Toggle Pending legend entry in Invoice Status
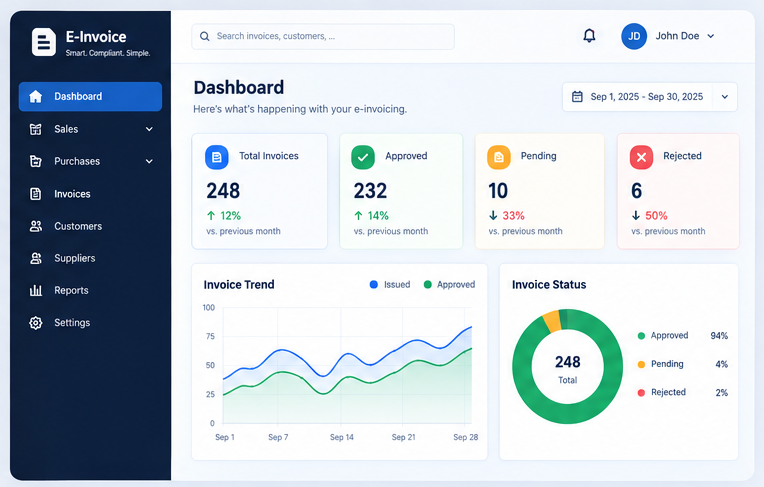This screenshot has width=764, height=487. [660, 364]
